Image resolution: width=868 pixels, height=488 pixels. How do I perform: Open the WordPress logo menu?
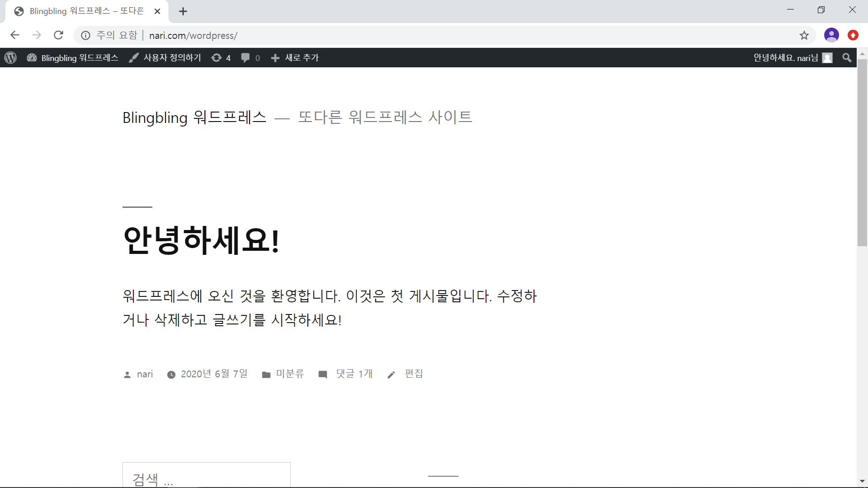point(10,58)
